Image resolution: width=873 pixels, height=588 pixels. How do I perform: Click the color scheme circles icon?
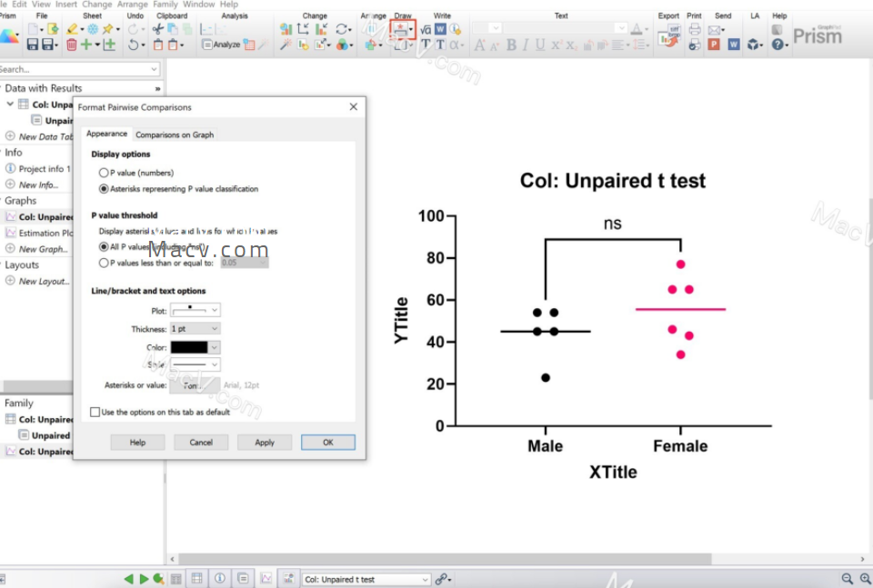tap(343, 45)
